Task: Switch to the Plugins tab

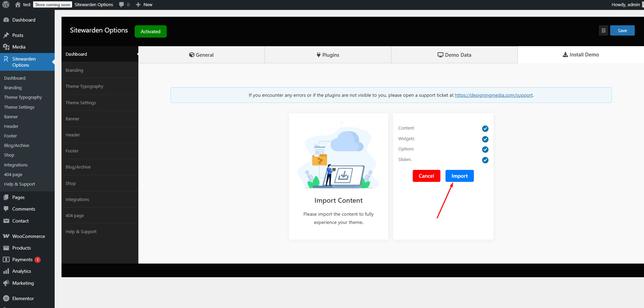Action: tap(328, 55)
